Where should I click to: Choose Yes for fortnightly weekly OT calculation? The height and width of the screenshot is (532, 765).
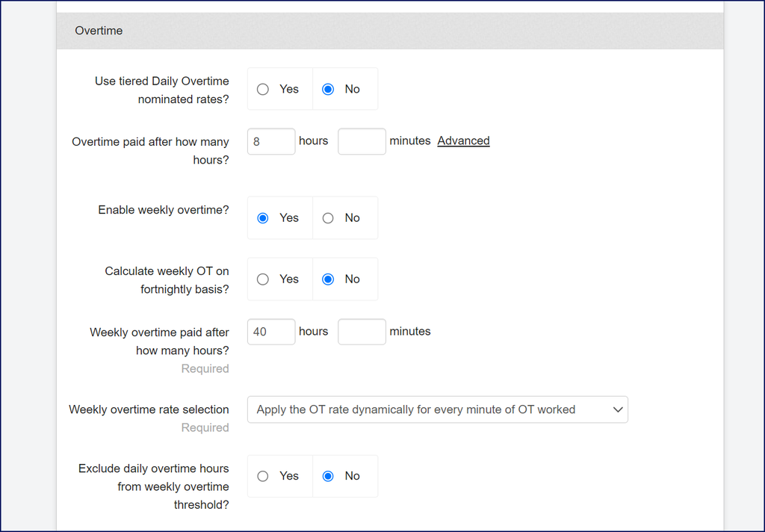(263, 279)
